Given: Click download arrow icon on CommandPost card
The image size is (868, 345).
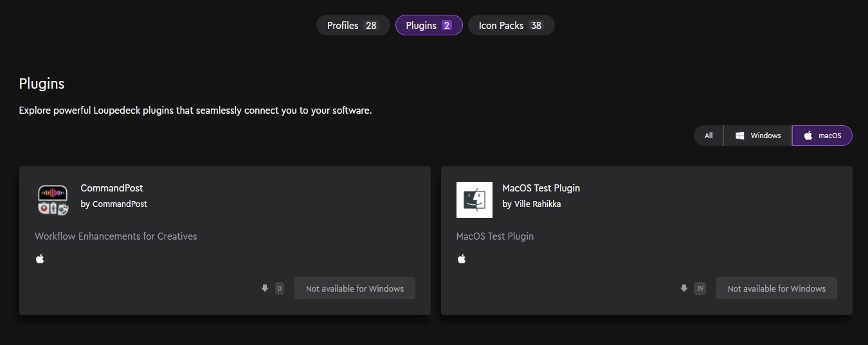Looking at the screenshot, I should (264, 288).
